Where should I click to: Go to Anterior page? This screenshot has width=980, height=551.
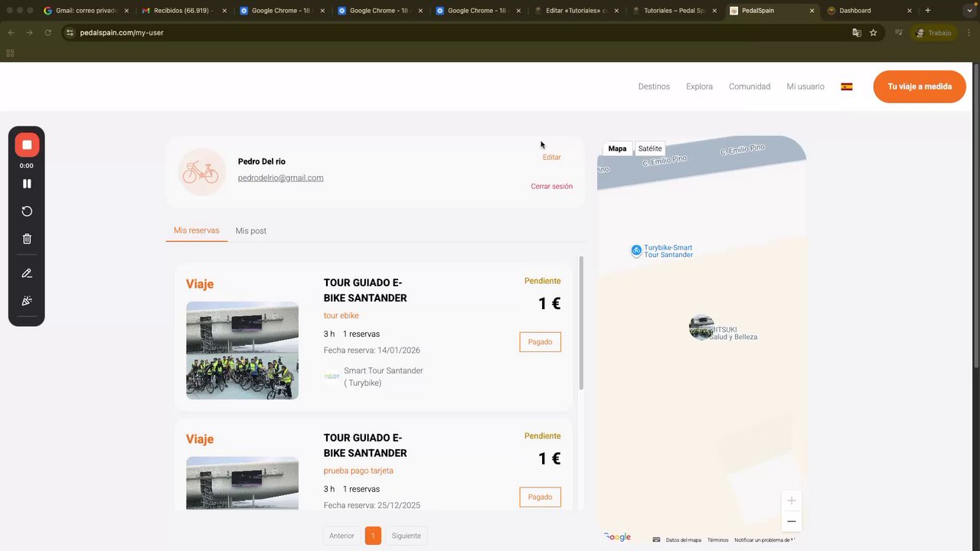pyautogui.click(x=341, y=536)
